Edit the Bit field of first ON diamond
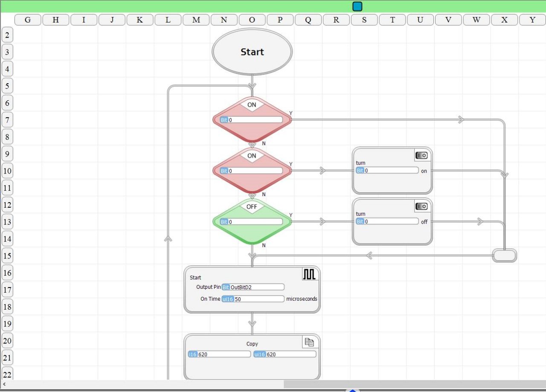 tap(252, 120)
